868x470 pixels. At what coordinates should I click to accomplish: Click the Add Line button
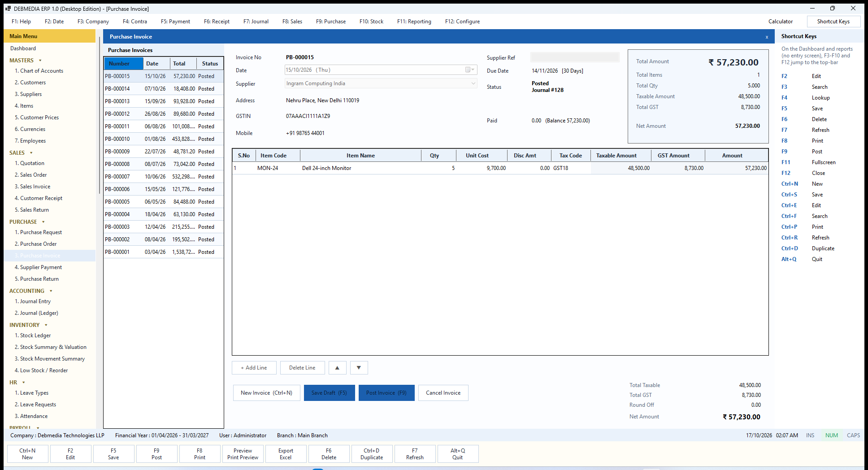[x=254, y=368]
